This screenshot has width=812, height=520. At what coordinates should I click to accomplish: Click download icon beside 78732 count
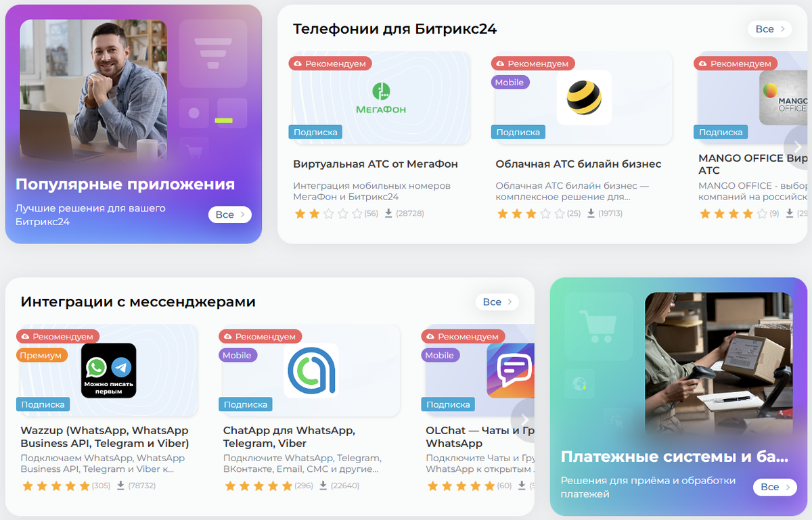pyautogui.click(x=120, y=486)
